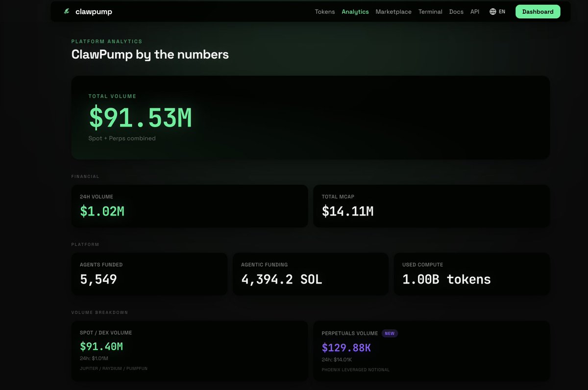Click the AGENTIC FUNDING label
Image resolution: width=588 pixels, height=390 pixels.
pyautogui.click(x=265, y=265)
